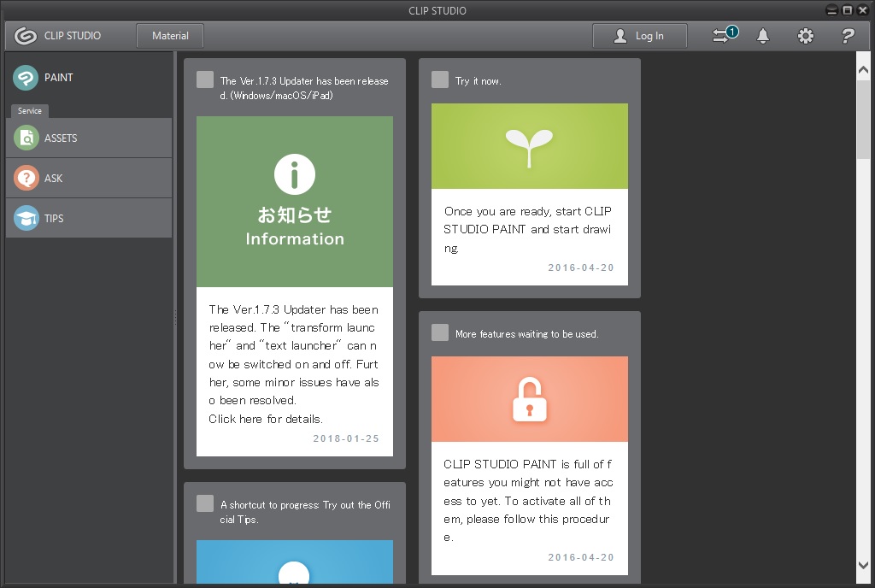Click 'A shortcut to progress' card title
Screen dimensions: 875x588
[305, 512]
